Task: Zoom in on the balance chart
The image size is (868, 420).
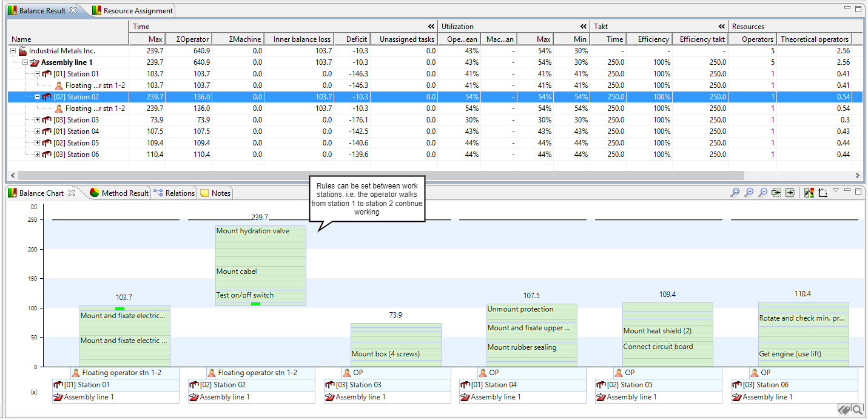Action: click(749, 193)
